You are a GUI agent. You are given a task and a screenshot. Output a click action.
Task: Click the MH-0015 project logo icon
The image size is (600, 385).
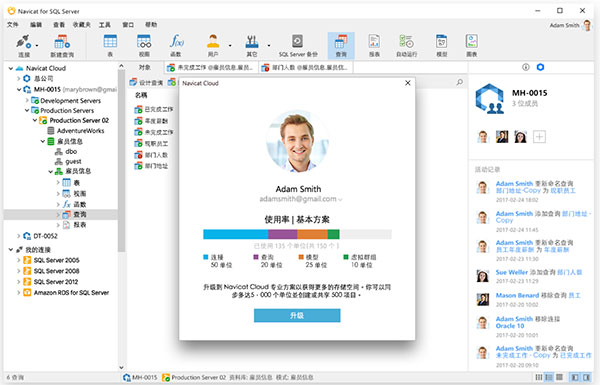pyautogui.click(x=489, y=99)
